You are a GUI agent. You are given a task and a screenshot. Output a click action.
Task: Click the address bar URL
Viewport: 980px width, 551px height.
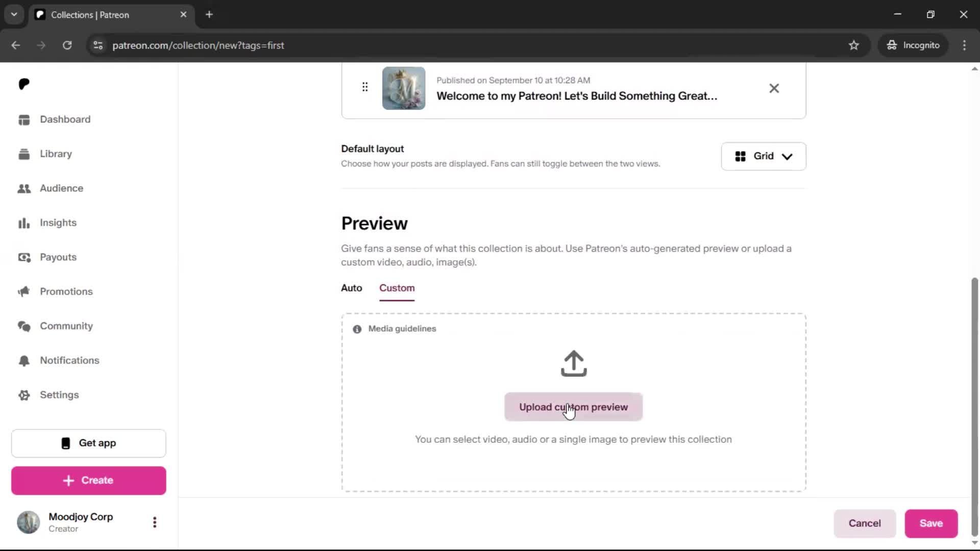198,45
